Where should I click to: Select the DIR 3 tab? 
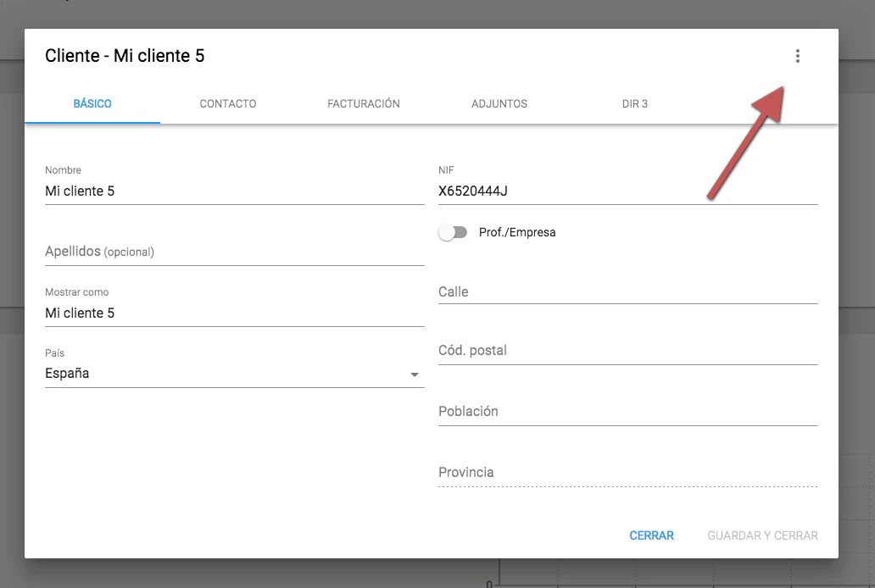(635, 104)
